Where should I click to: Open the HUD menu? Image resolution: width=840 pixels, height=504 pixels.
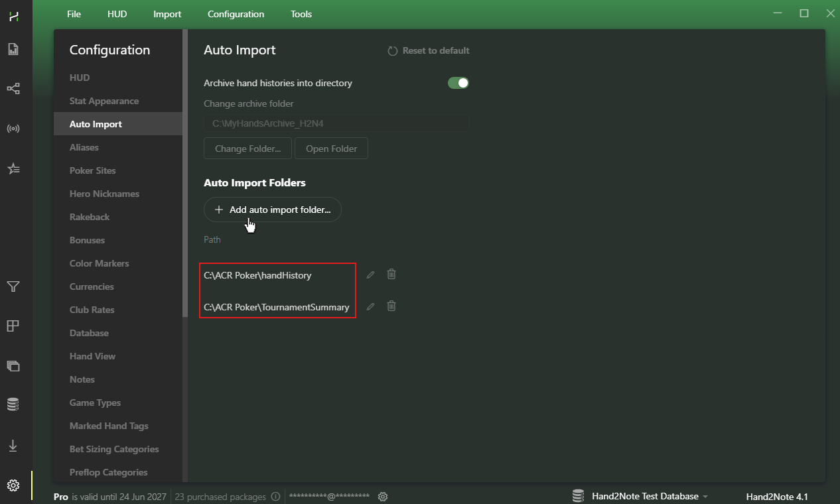(x=117, y=14)
